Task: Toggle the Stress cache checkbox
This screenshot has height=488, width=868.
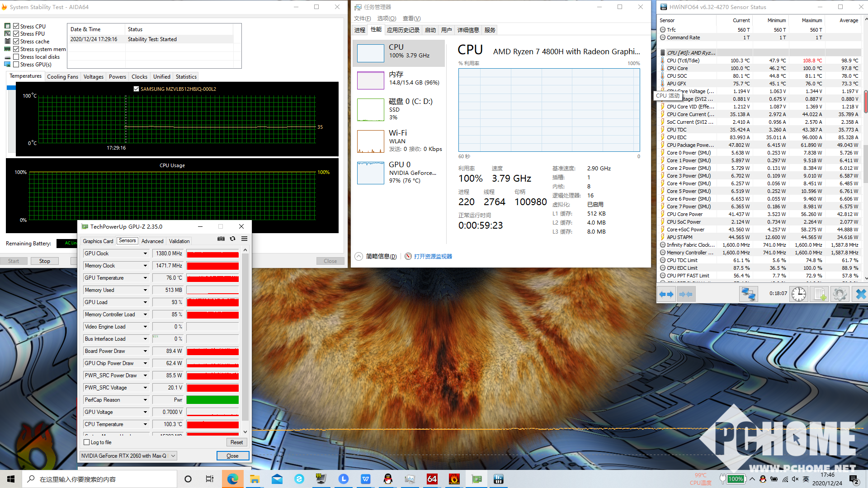Action: point(16,41)
